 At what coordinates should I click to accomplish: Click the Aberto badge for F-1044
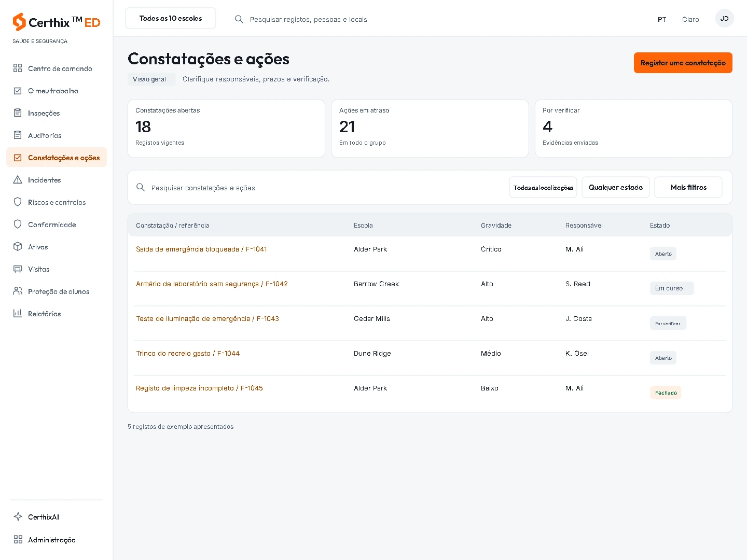point(663,358)
